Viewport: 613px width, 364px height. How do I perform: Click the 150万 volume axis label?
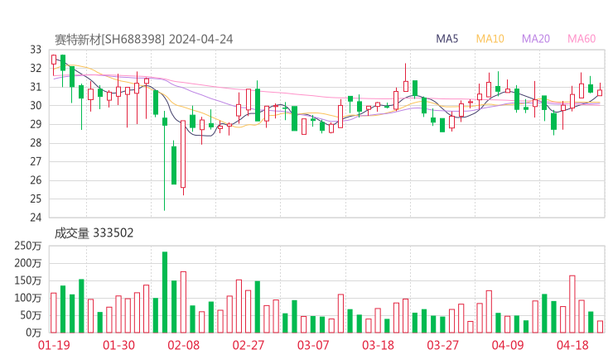(28, 280)
